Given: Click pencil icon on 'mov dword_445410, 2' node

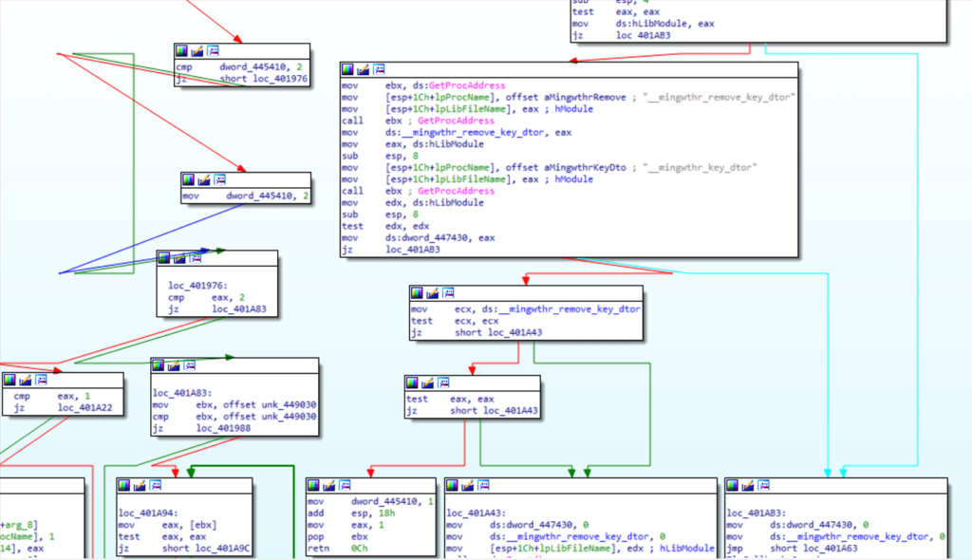Looking at the screenshot, I should [x=204, y=179].
